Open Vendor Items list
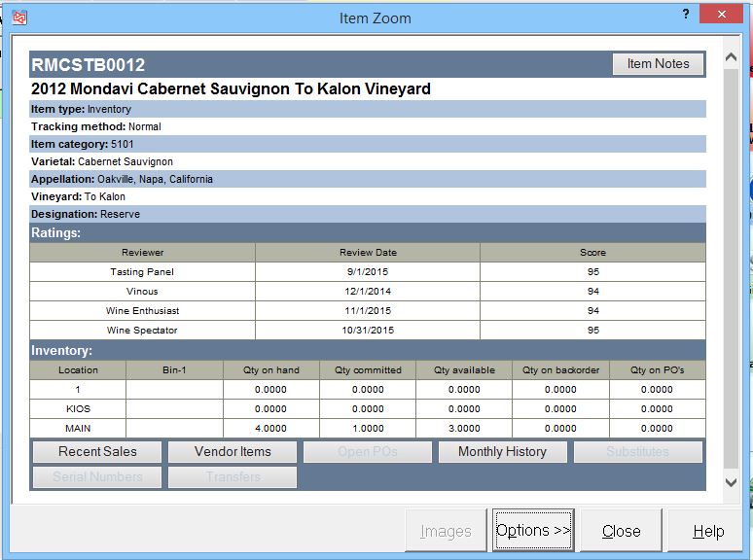The image size is (753, 560). [233, 451]
